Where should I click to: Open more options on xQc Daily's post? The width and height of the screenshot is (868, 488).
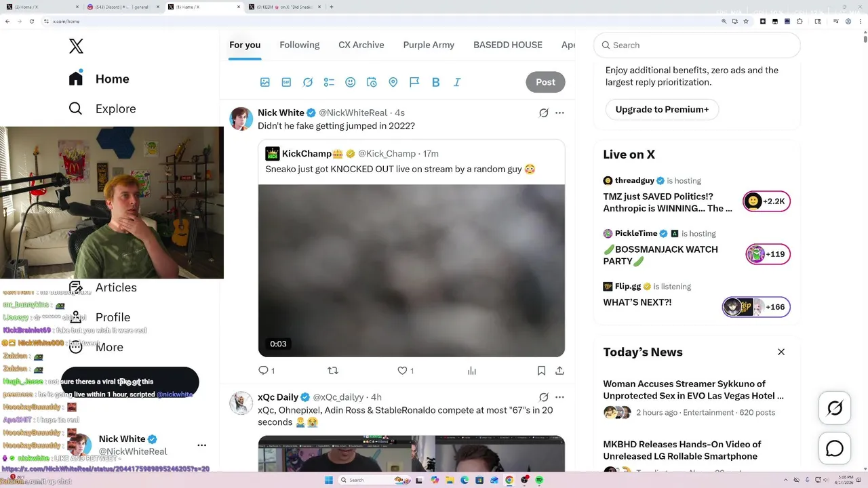(x=559, y=397)
